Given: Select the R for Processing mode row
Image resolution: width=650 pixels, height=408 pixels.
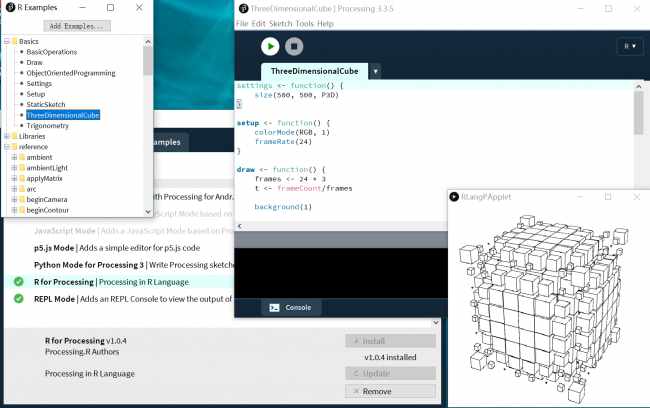Looking at the screenshot, I should [119, 282].
